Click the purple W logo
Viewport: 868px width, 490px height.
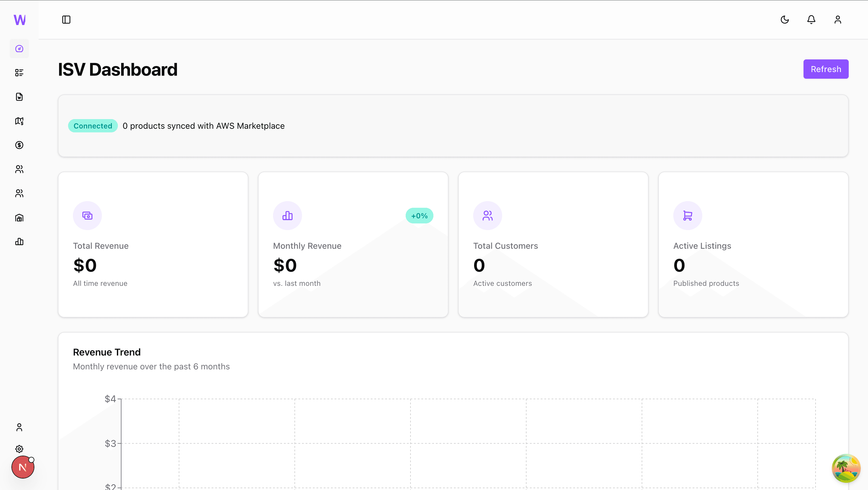(x=20, y=20)
